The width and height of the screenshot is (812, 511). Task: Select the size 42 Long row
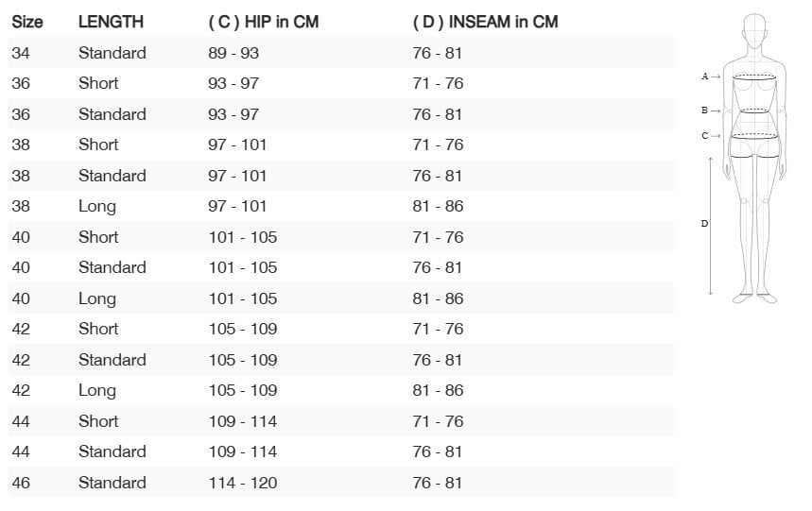341,390
